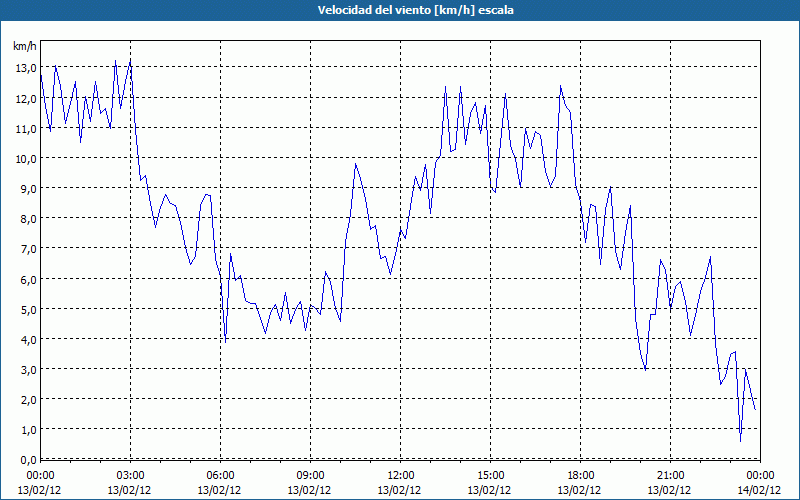Select the "1,0" y-axis label

(x=28, y=430)
